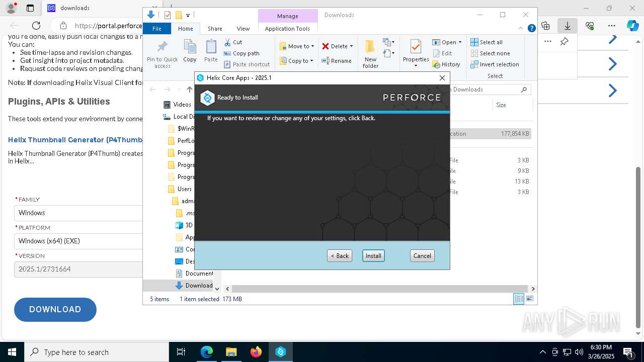Switch to the Home ribbon tab
The height and width of the screenshot is (362, 644).
point(185,29)
